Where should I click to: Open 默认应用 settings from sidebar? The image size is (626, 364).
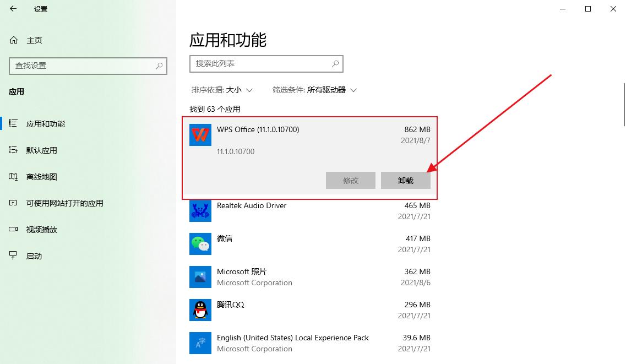(x=12, y=150)
